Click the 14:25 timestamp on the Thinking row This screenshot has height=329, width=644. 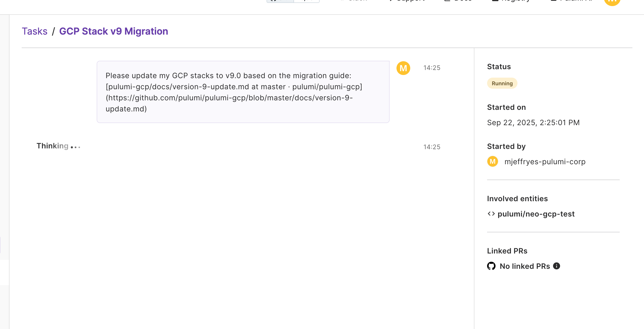click(432, 147)
